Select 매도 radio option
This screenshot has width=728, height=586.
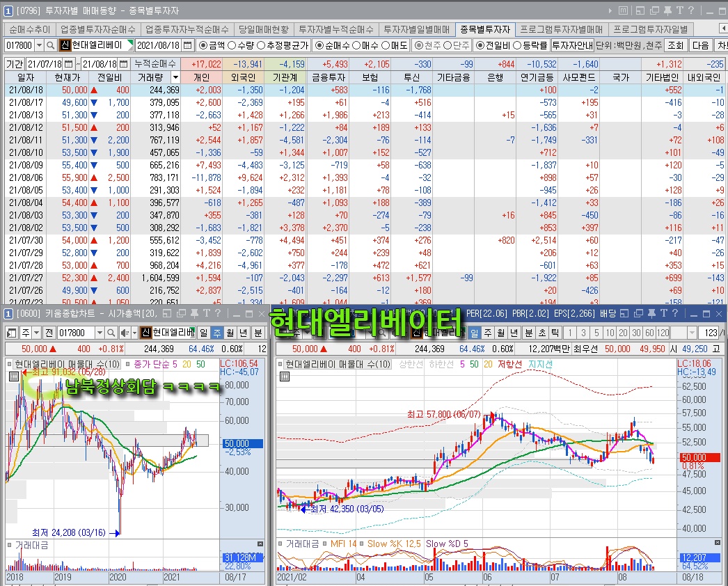395,45
